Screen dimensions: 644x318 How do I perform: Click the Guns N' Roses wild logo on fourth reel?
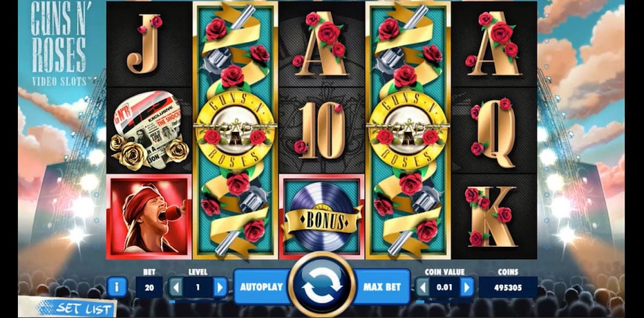pos(408,130)
